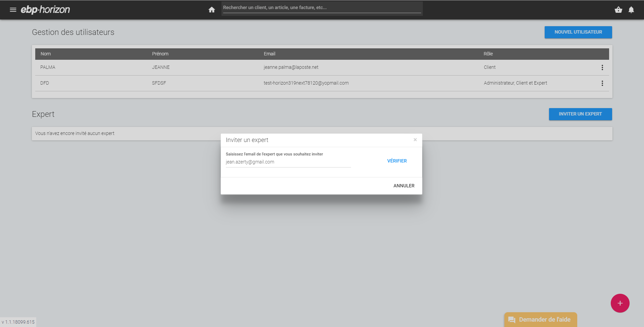The height and width of the screenshot is (327, 644).
Task: Click the ebp horizon logo
Action: tap(45, 10)
